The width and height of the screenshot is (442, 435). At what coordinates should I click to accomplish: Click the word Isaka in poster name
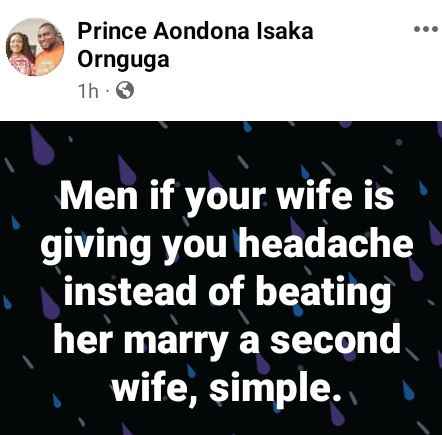point(285,32)
